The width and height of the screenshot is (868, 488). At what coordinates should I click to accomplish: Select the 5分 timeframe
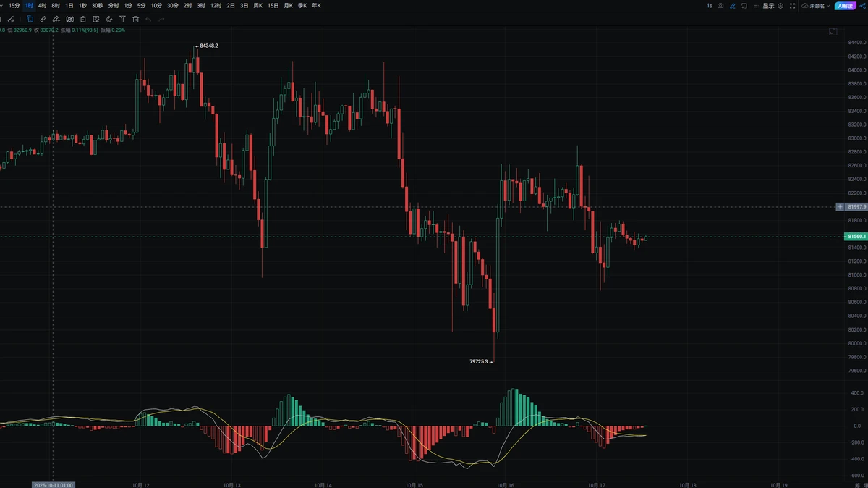[x=141, y=6]
